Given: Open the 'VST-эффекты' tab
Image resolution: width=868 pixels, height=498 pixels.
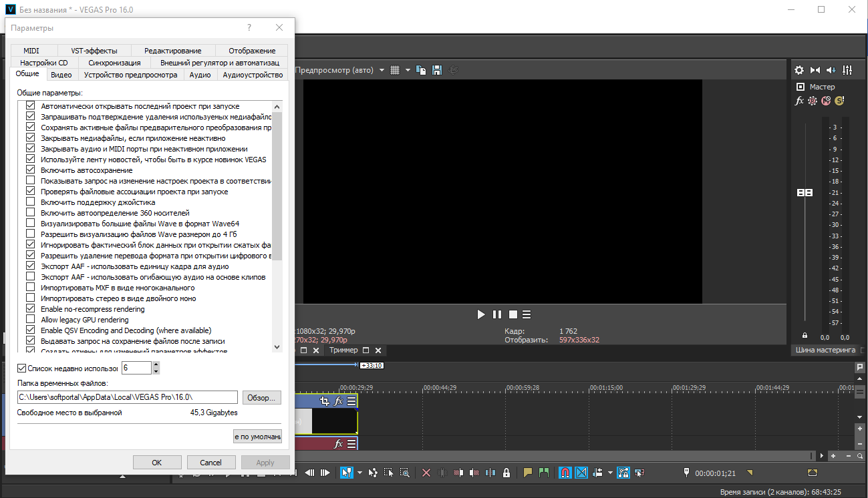Looking at the screenshot, I should (x=94, y=51).
